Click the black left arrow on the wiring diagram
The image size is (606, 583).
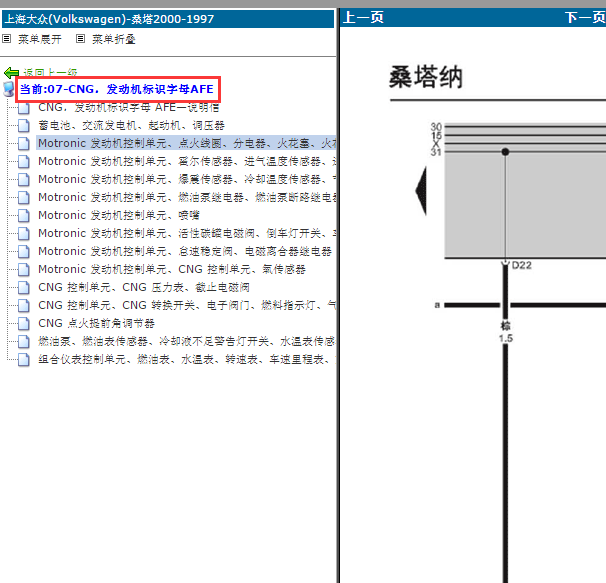421,191
